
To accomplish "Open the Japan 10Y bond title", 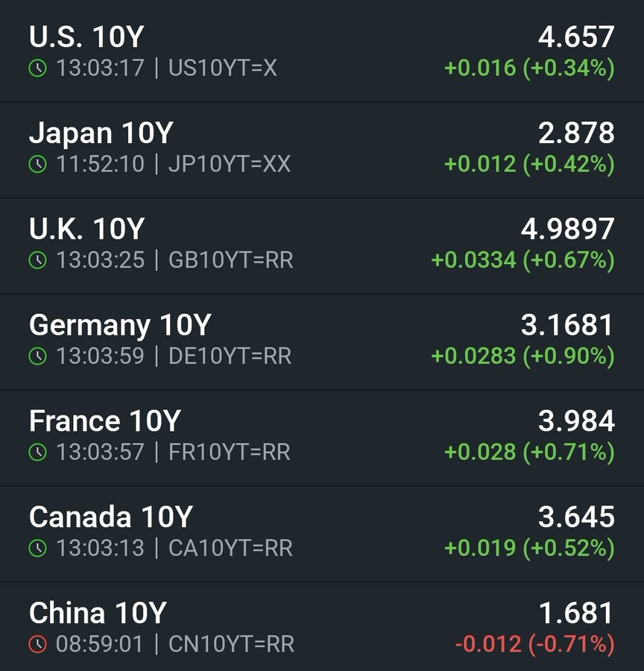I will [x=101, y=133].
